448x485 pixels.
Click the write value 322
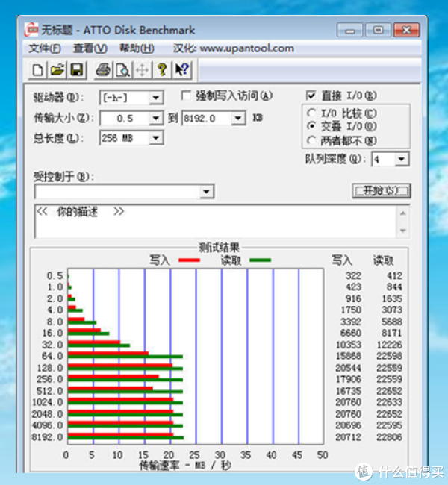353,275
